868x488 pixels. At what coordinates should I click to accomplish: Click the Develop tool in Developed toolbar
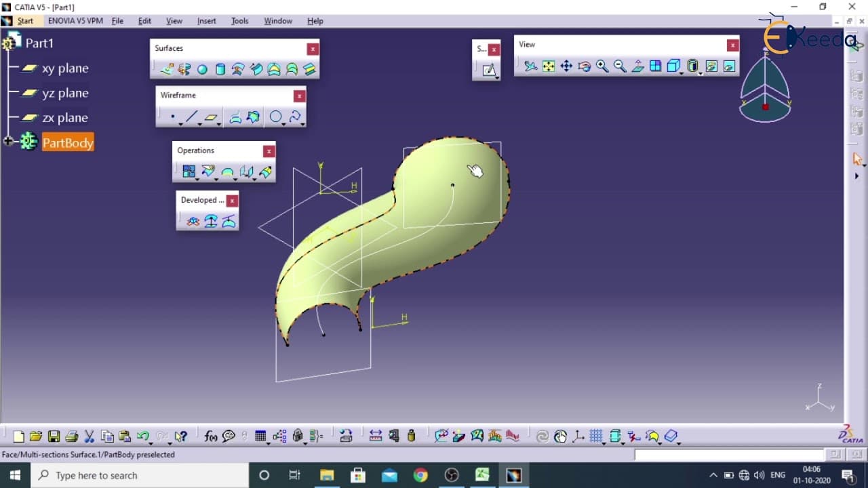pyautogui.click(x=229, y=221)
